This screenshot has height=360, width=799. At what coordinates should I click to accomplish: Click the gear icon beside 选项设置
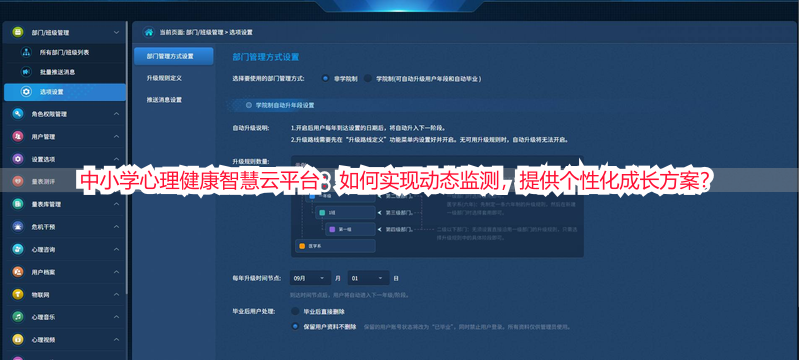point(25,92)
